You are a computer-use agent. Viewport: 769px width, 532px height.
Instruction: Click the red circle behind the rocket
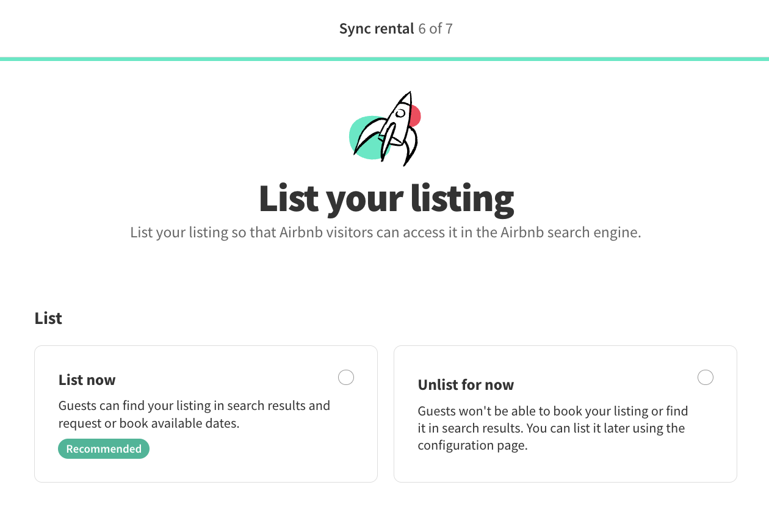click(x=416, y=115)
